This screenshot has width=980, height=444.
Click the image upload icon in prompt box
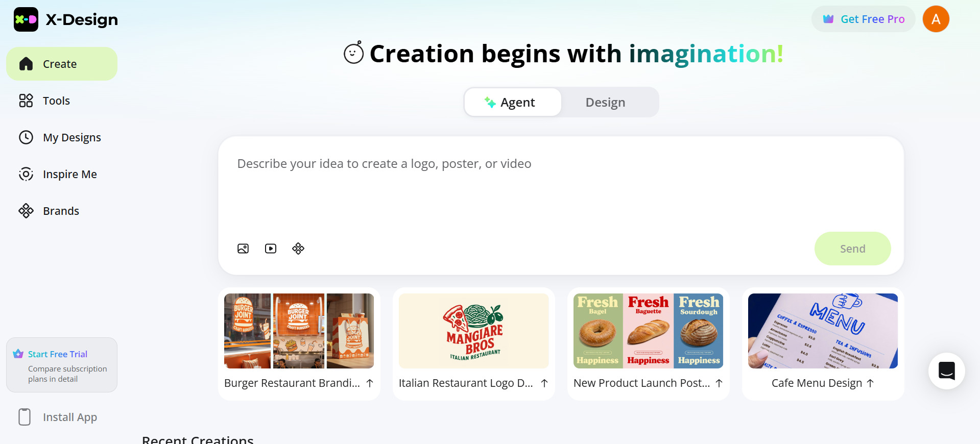point(243,249)
